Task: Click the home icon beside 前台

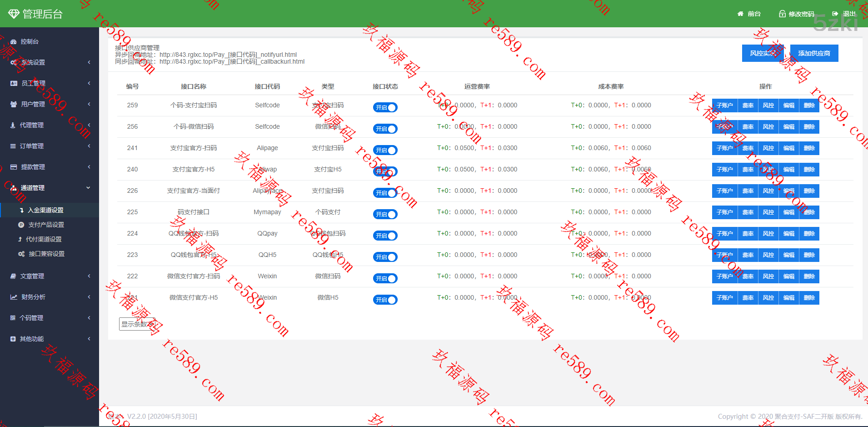Action: (740, 14)
